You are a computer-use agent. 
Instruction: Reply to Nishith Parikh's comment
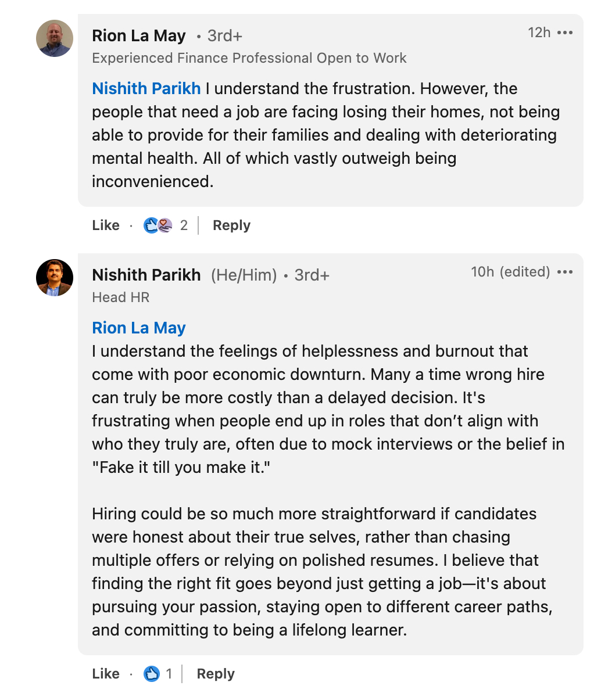click(214, 673)
